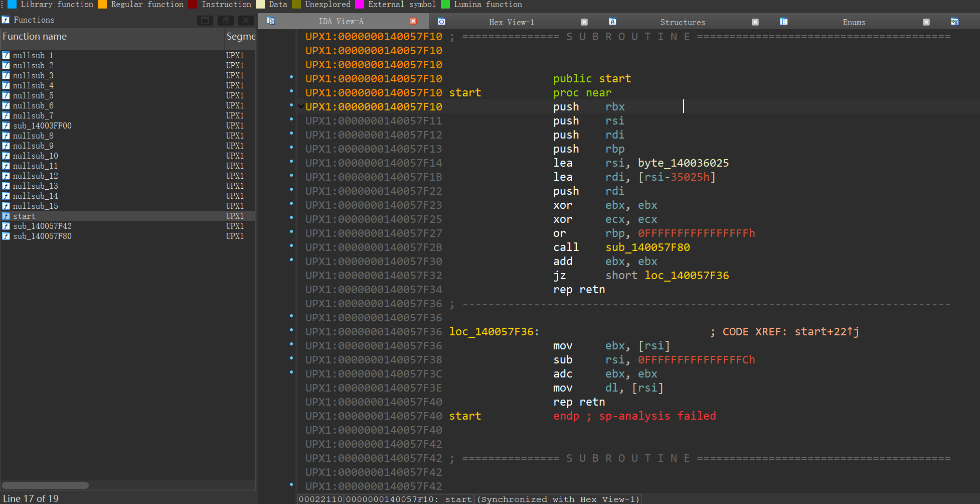
Task: Click the tab icon after Enums
Action: pyautogui.click(x=954, y=22)
